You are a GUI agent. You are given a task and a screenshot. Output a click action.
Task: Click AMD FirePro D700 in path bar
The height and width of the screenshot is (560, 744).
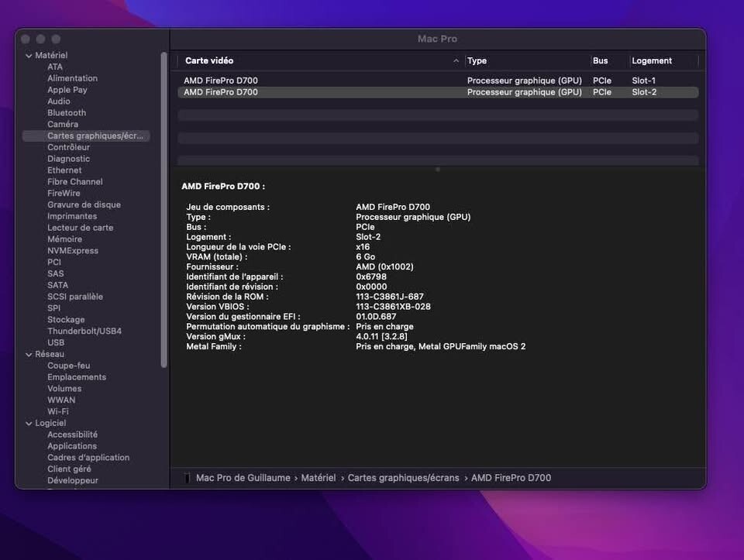(511, 478)
